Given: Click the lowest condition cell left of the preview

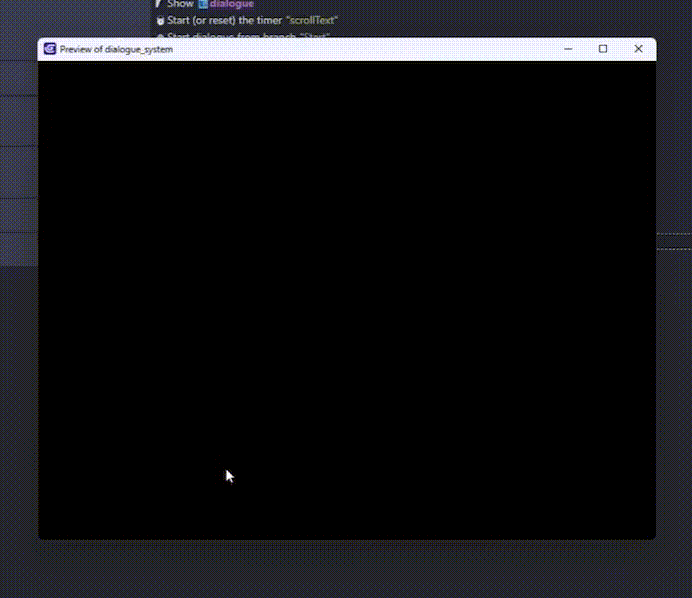Looking at the screenshot, I should tap(18, 250).
